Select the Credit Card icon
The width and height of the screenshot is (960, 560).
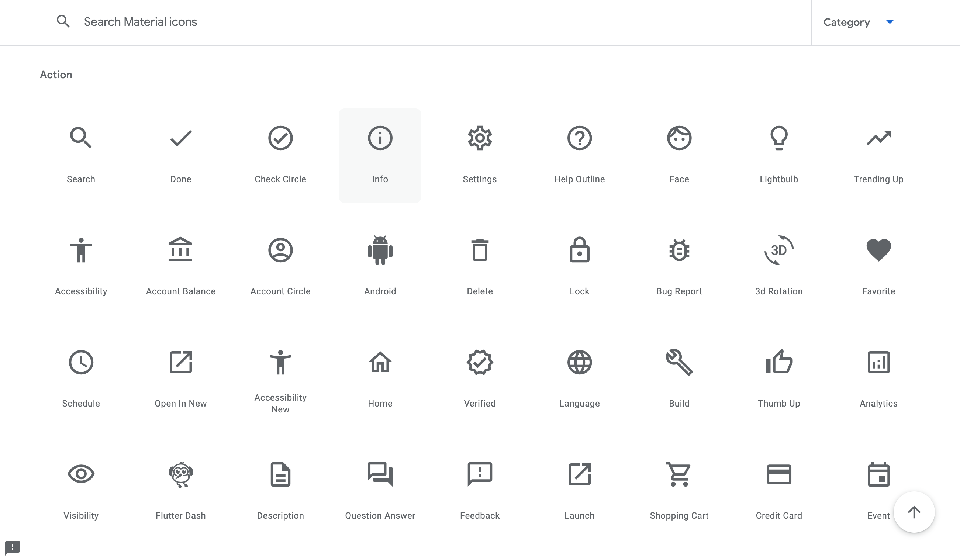(779, 474)
